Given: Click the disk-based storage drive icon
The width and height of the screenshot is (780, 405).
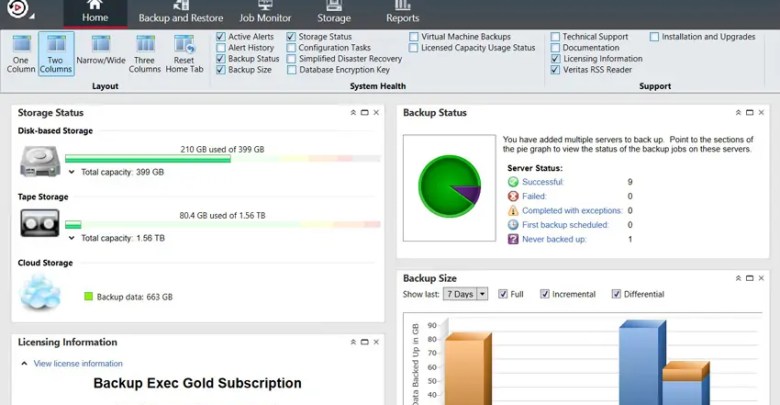Looking at the screenshot, I should (x=40, y=161).
